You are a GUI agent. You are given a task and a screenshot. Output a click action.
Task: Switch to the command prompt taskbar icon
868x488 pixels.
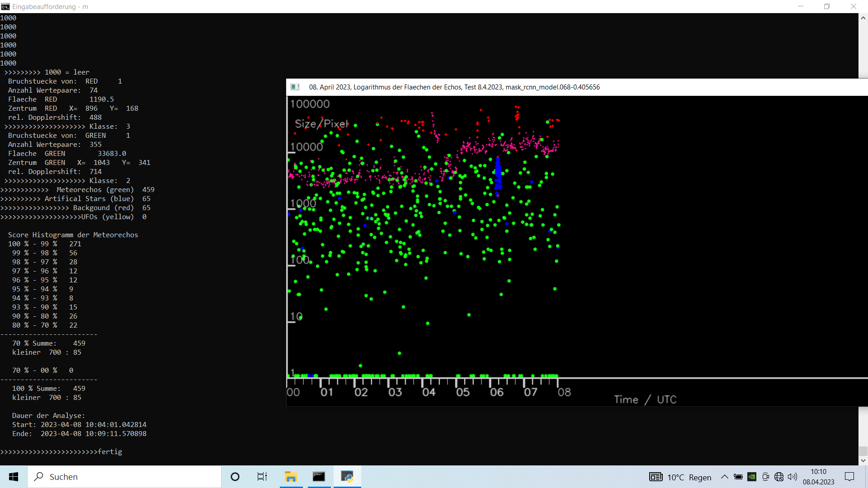[x=319, y=477]
